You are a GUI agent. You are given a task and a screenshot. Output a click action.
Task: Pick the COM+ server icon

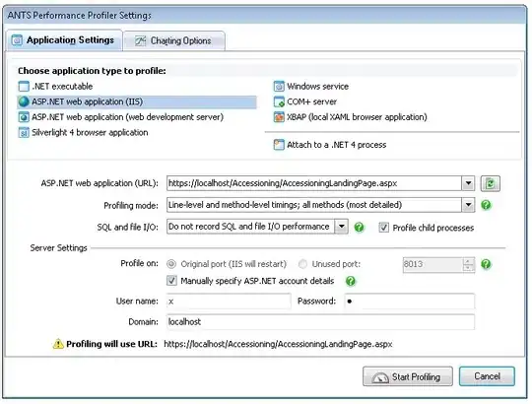[x=279, y=101]
